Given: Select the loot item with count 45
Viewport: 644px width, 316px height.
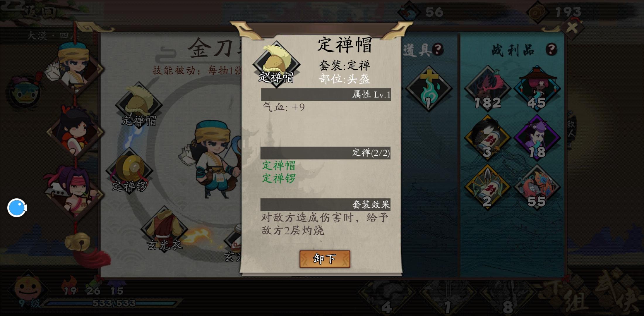Looking at the screenshot, I should pyautogui.click(x=537, y=88).
